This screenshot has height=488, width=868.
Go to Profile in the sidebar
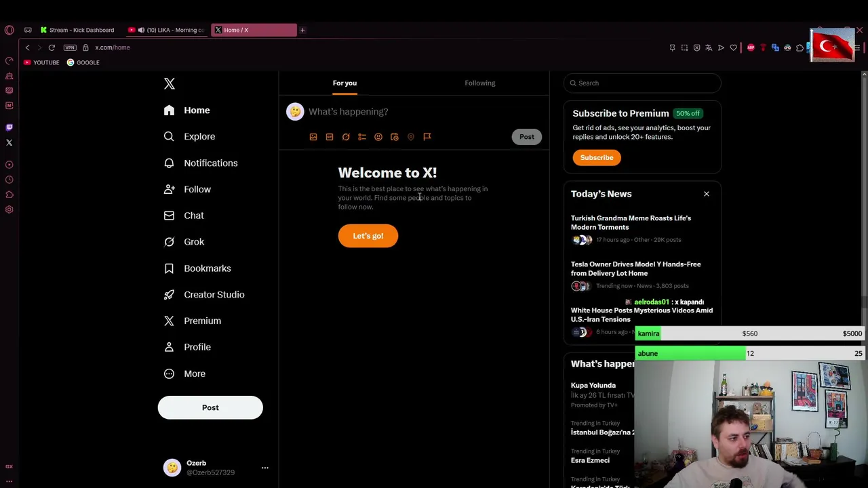point(188,347)
